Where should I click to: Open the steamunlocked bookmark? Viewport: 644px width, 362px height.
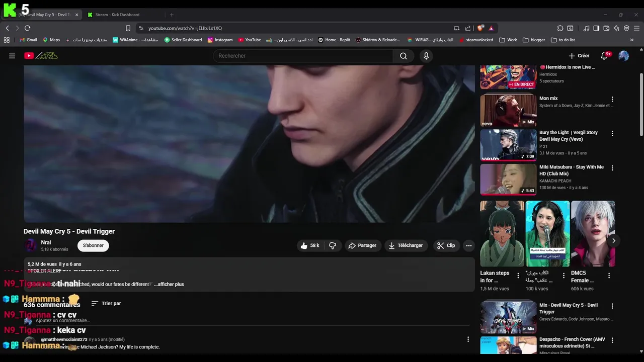(476, 40)
